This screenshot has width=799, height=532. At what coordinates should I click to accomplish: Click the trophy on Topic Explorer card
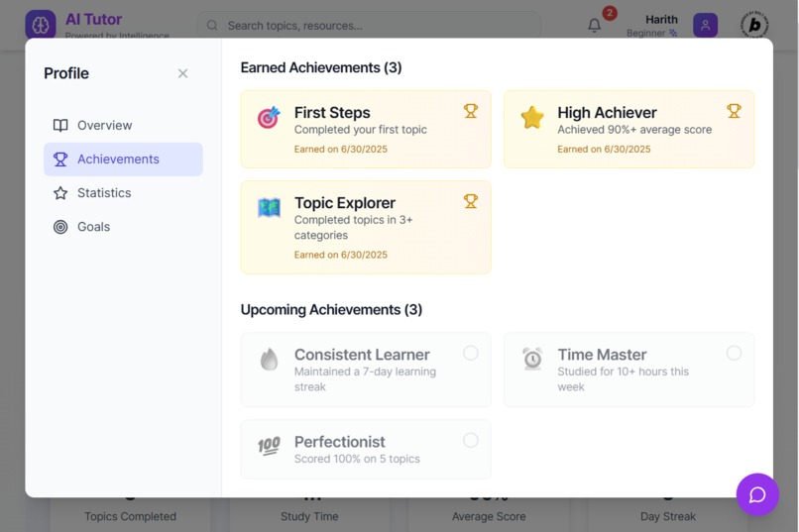click(x=471, y=201)
